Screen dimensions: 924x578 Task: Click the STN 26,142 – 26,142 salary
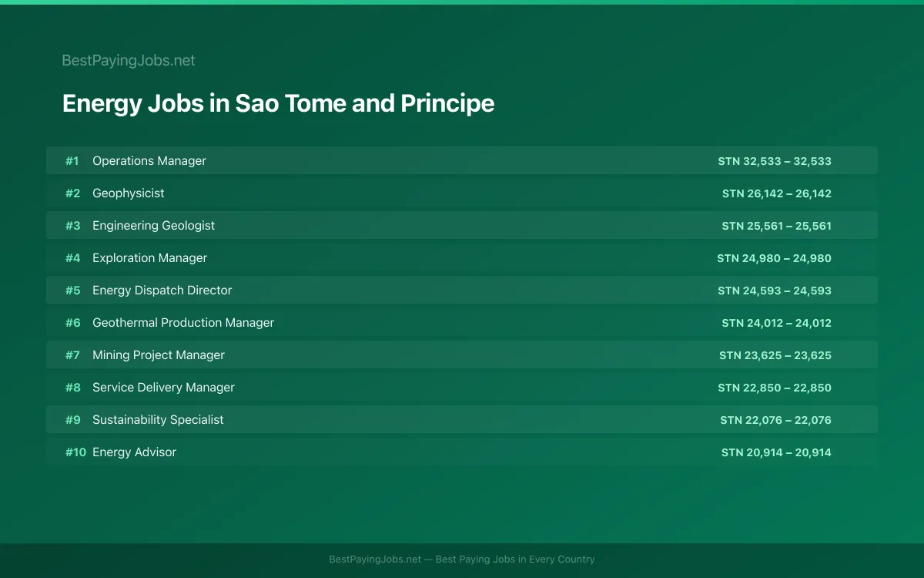777,193
